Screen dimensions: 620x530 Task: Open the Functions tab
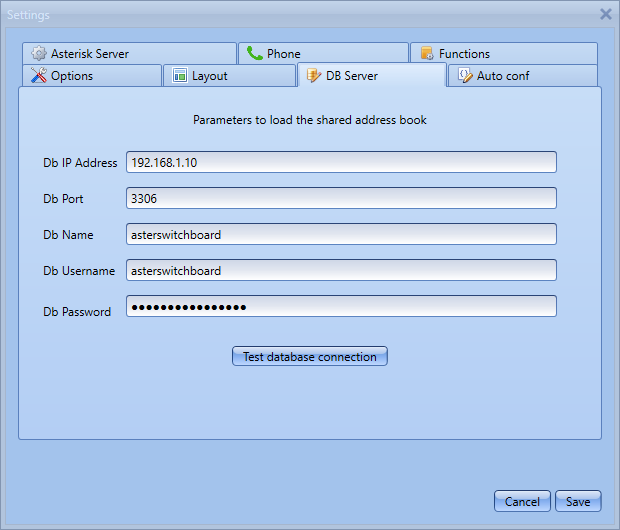pos(504,53)
